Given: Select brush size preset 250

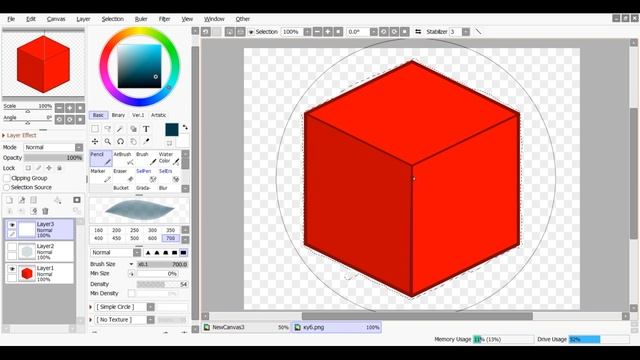Looking at the screenshot, I should coord(134,230).
